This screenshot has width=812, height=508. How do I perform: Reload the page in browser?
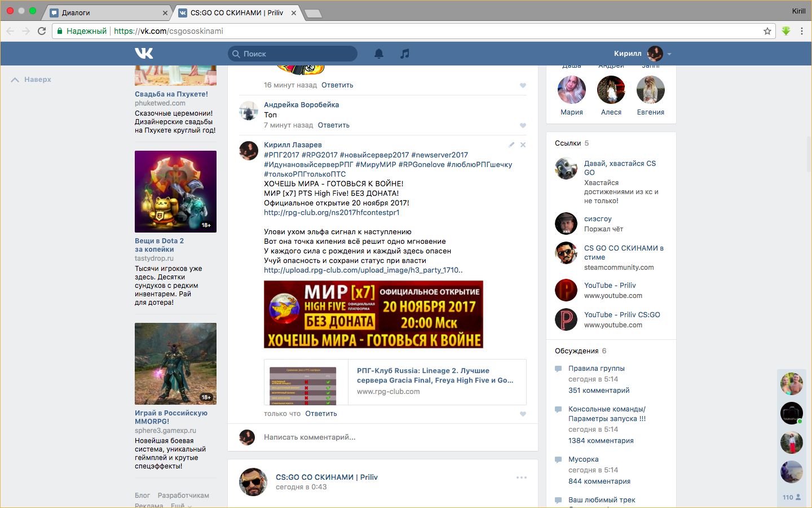point(42,31)
